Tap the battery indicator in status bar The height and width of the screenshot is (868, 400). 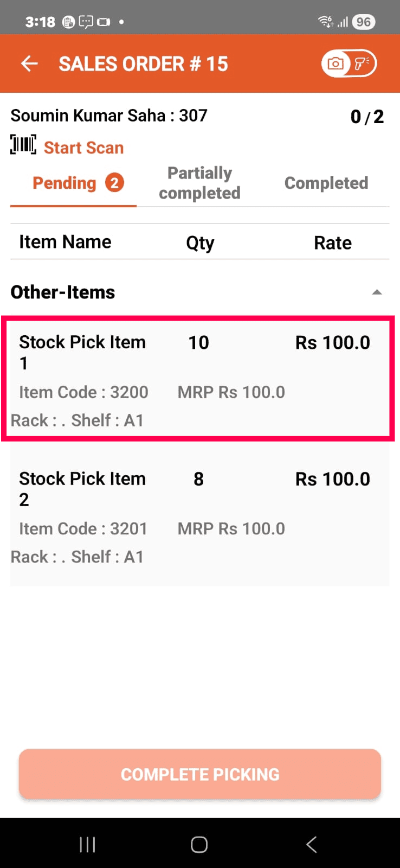(x=363, y=22)
